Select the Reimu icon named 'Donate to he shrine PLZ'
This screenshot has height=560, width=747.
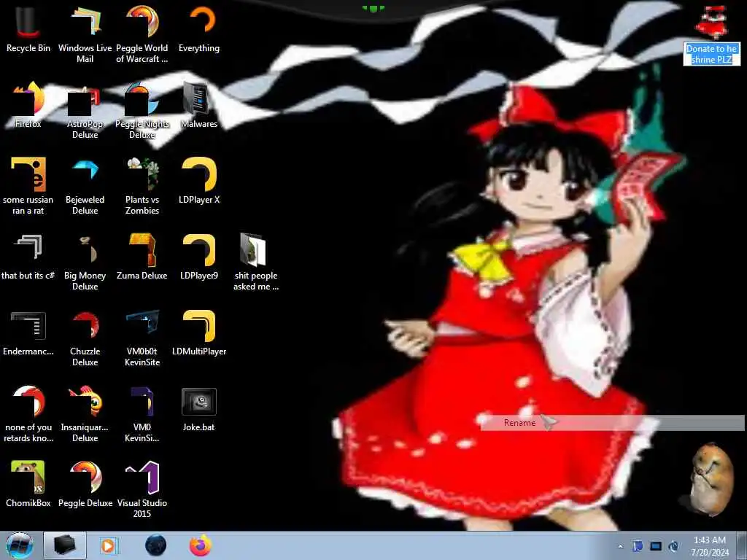click(x=712, y=22)
